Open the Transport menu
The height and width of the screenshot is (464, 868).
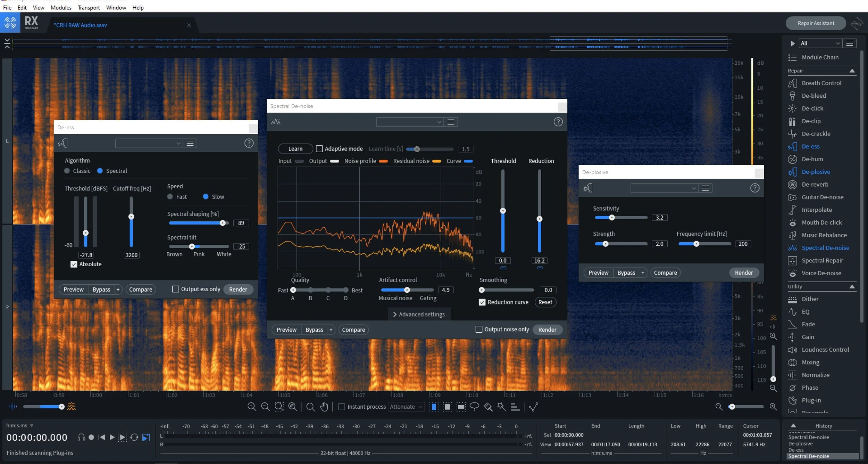click(x=89, y=7)
